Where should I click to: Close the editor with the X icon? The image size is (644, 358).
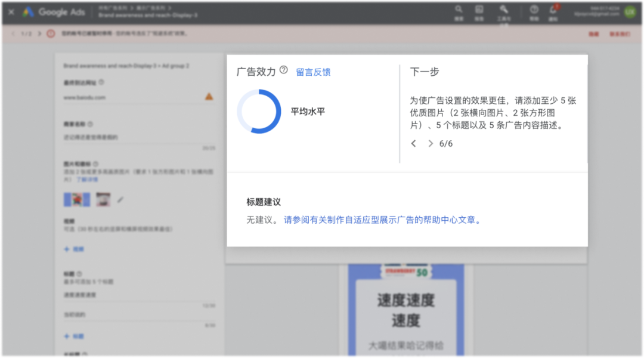(x=11, y=12)
